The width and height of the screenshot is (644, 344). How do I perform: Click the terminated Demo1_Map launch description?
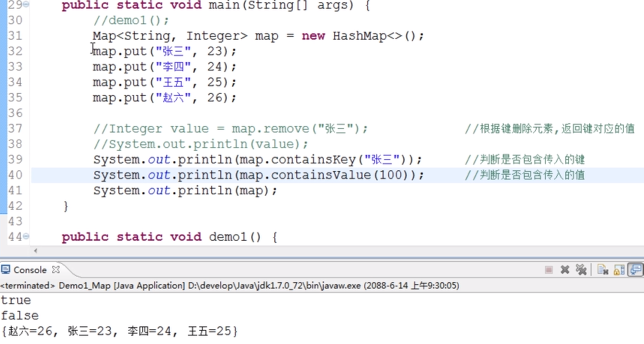point(229,285)
